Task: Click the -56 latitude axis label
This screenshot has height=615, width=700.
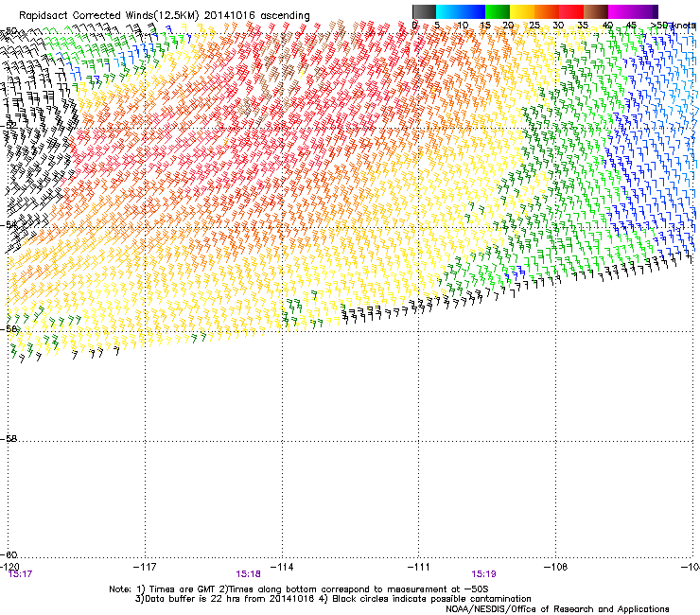Action: click(9, 329)
